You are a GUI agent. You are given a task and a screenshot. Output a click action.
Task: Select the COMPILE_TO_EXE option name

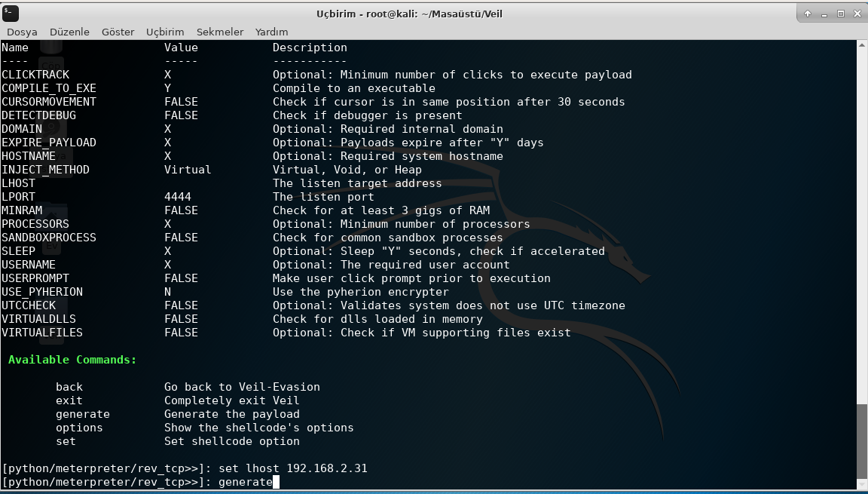click(49, 88)
